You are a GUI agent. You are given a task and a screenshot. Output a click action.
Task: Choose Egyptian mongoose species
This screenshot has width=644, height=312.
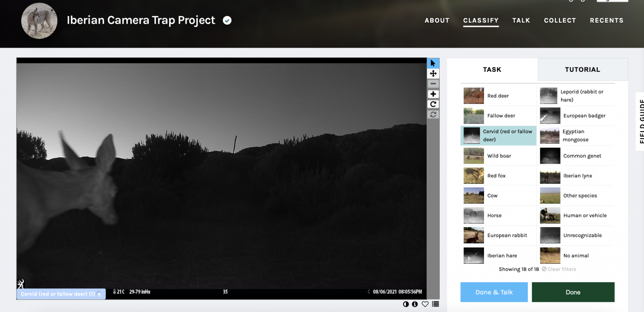[576, 136]
